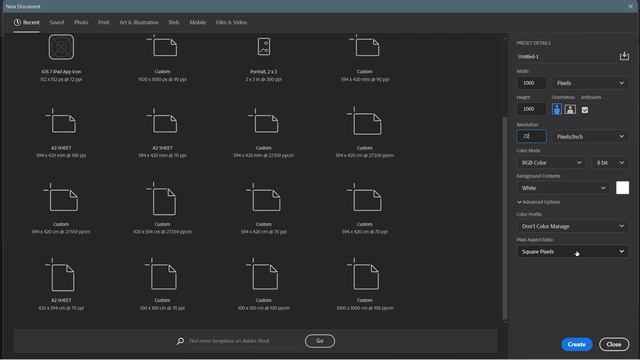Pick the Custom 100 x 100 cm @ 70 ppi preset
The height and width of the screenshot is (360, 640).
coord(162,284)
